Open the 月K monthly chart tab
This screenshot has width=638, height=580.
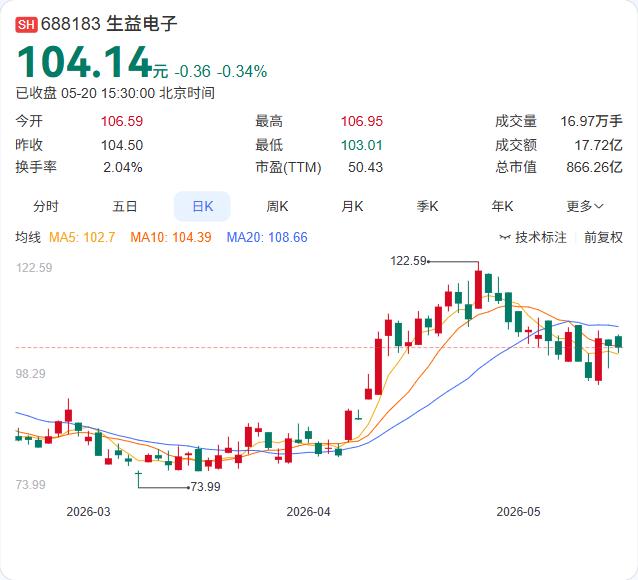tap(352, 206)
